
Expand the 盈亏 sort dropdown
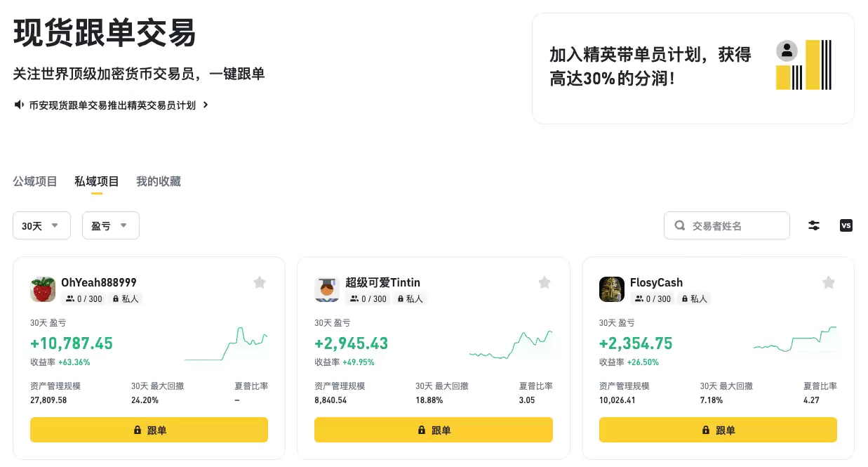coord(110,225)
